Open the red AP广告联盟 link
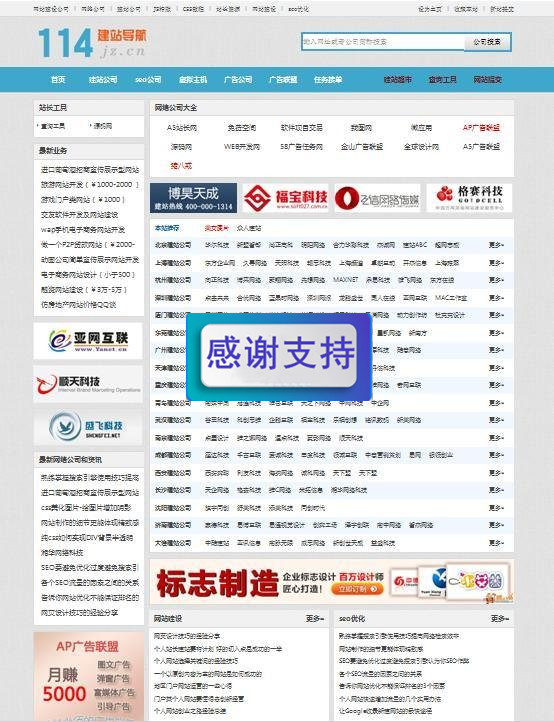This screenshot has height=722, width=554. point(481,128)
